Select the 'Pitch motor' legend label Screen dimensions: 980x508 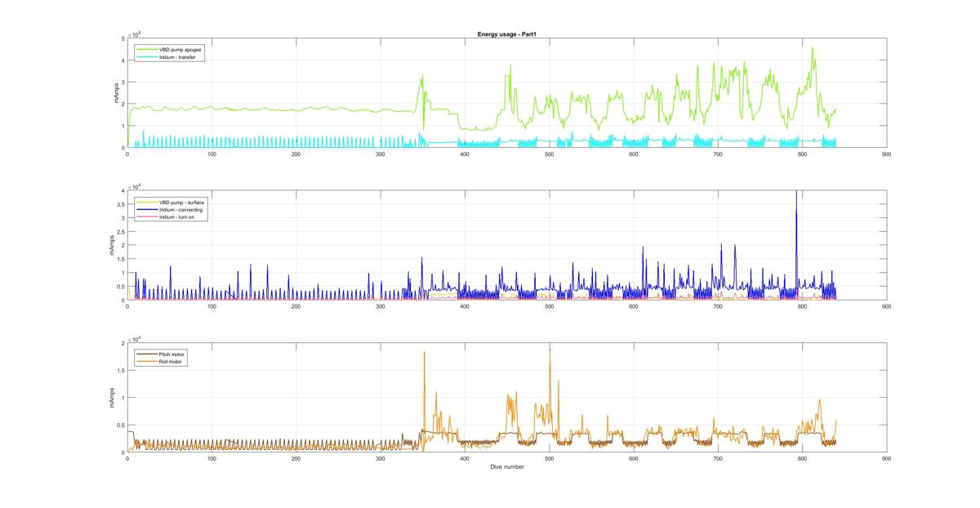(172, 354)
